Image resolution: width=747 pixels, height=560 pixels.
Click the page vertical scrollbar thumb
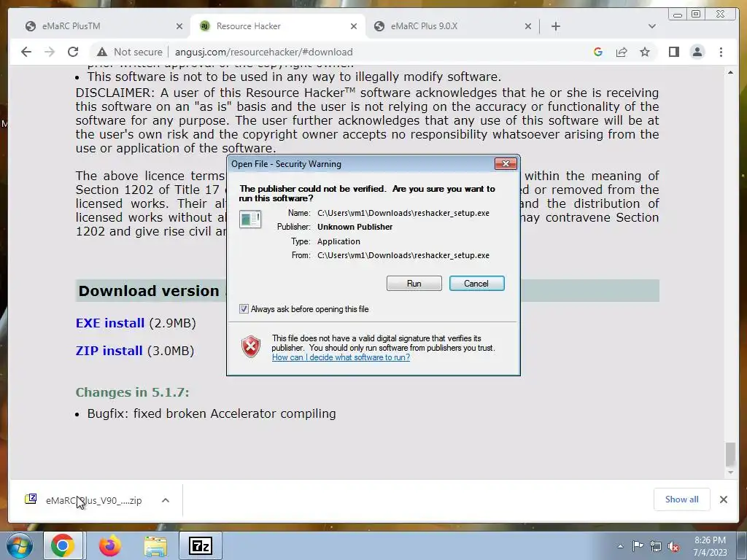coord(730,454)
